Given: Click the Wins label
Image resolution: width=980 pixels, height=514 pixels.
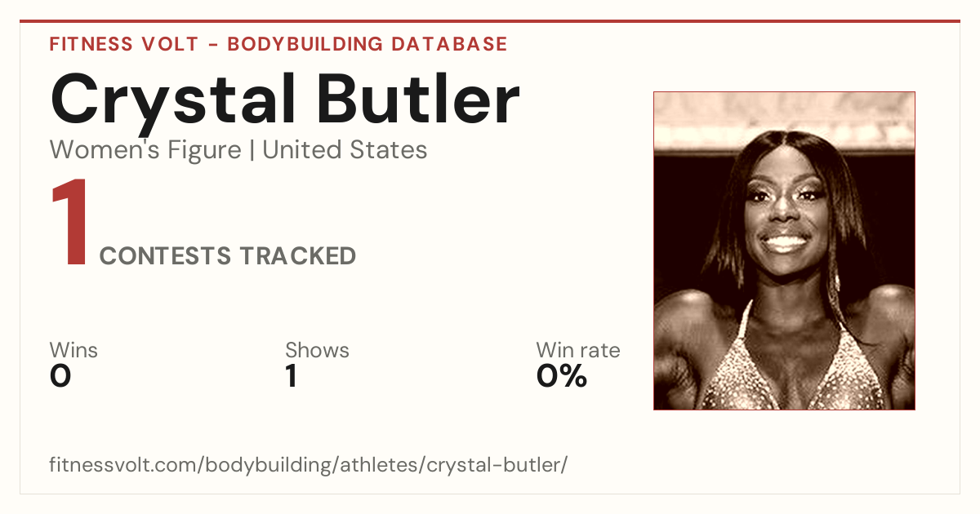Looking at the screenshot, I should [73, 350].
